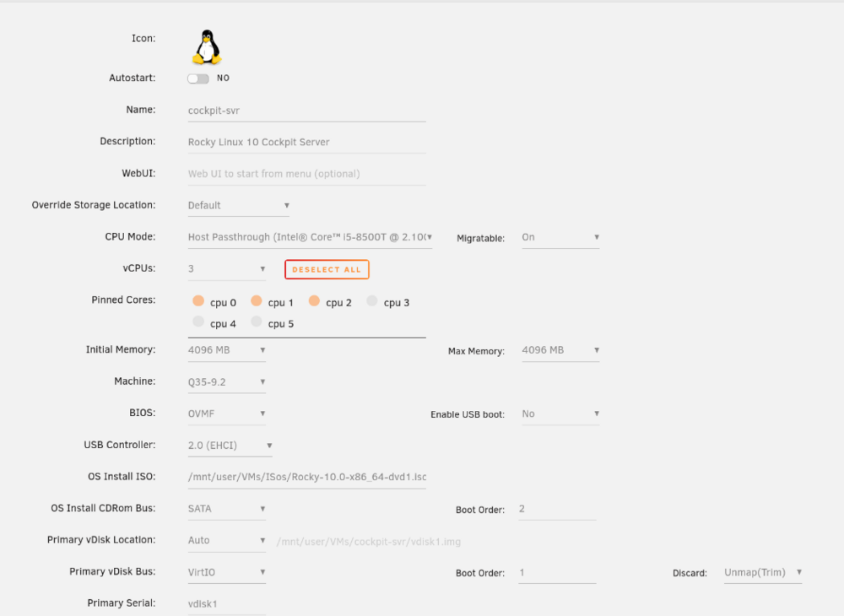Toggle pinned core cpu 0
Image resolution: width=844 pixels, height=616 pixels.
click(x=198, y=300)
